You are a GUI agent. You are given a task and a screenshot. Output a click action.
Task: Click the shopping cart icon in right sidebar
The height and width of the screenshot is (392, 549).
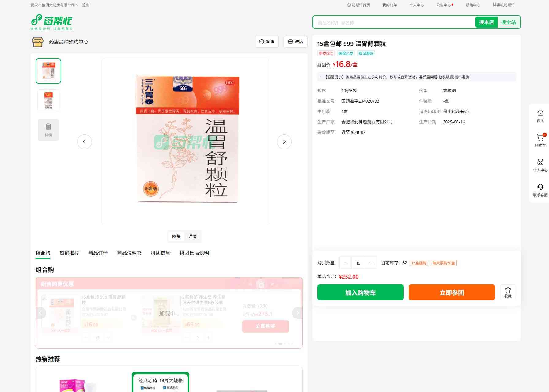540,138
